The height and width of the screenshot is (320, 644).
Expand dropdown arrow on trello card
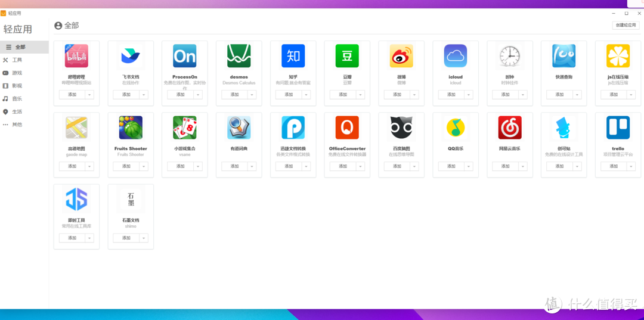coord(631,167)
